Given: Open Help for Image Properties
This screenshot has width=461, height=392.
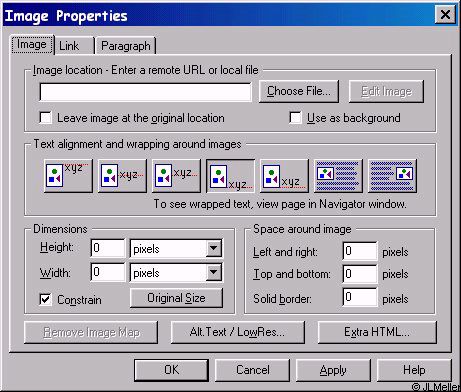Looking at the screenshot, I should pos(414,370).
